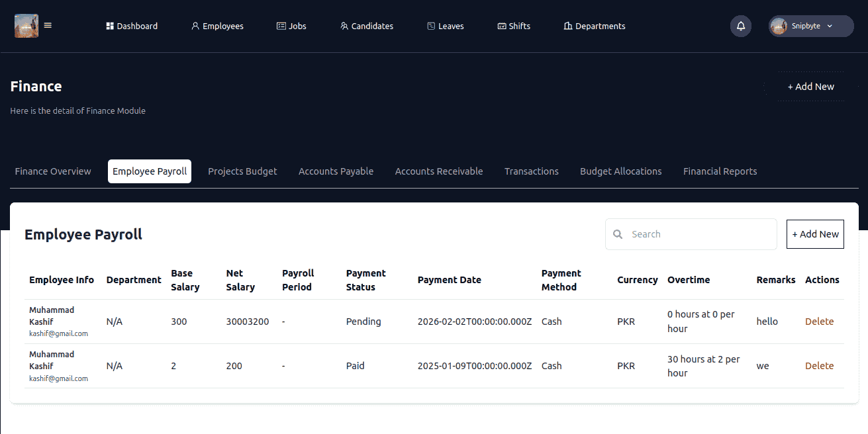This screenshot has width=868, height=434.
Task: Click Base Salary column header
Action: pyautogui.click(x=185, y=280)
